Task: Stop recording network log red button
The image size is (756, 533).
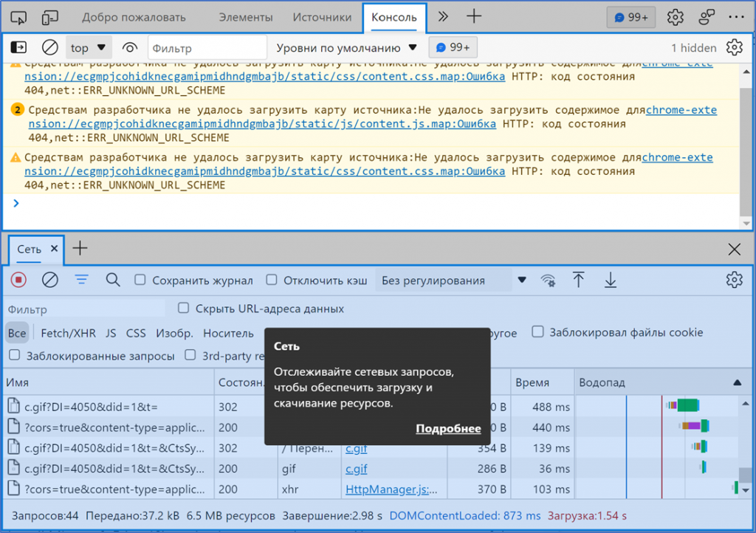Action: click(x=18, y=280)
